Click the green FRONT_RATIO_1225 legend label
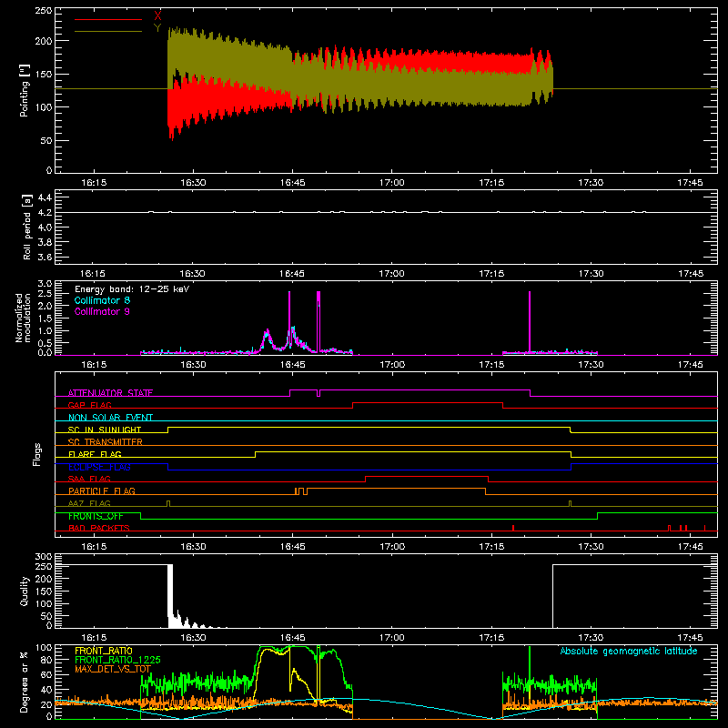Image resolution: width=728 pixels, height=728 pixels. [x=117, y=660]
